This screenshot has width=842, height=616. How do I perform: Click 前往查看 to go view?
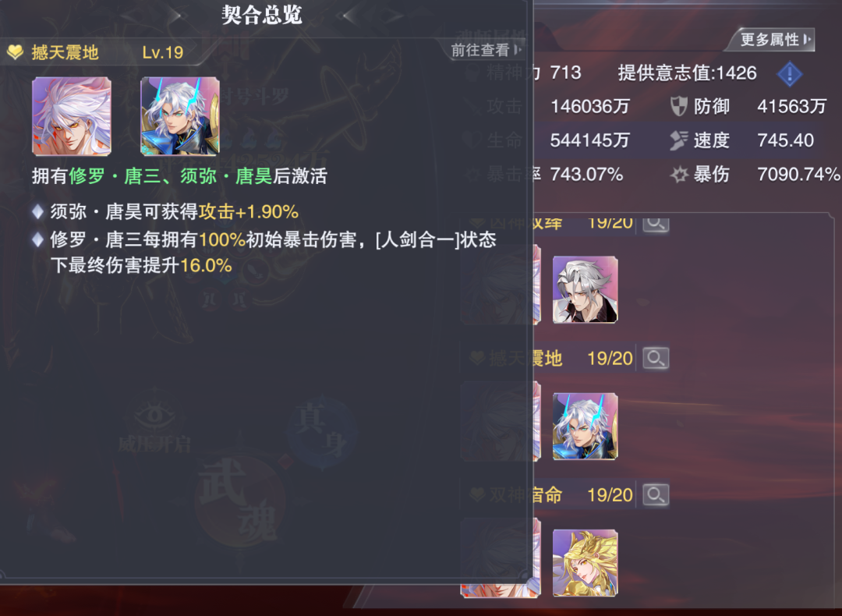(486, 50)
